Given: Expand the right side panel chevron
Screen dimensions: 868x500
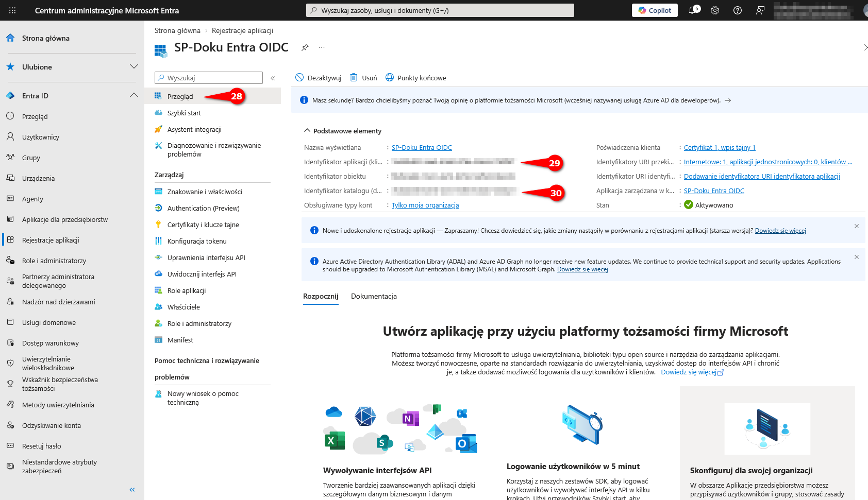Looking at the screenshot, I should pyautogui.click(x=865, y=47).
